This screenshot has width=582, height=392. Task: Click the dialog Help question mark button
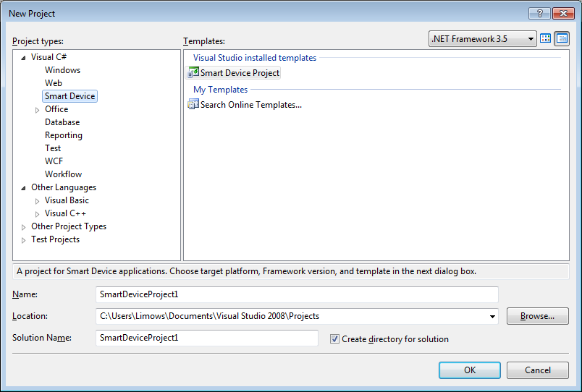(539, 13)
